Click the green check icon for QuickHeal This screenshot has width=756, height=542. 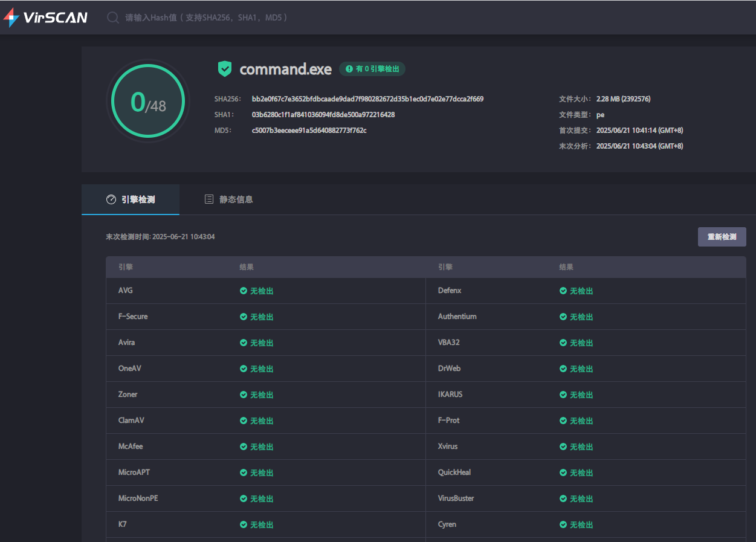tap(563, 473)
